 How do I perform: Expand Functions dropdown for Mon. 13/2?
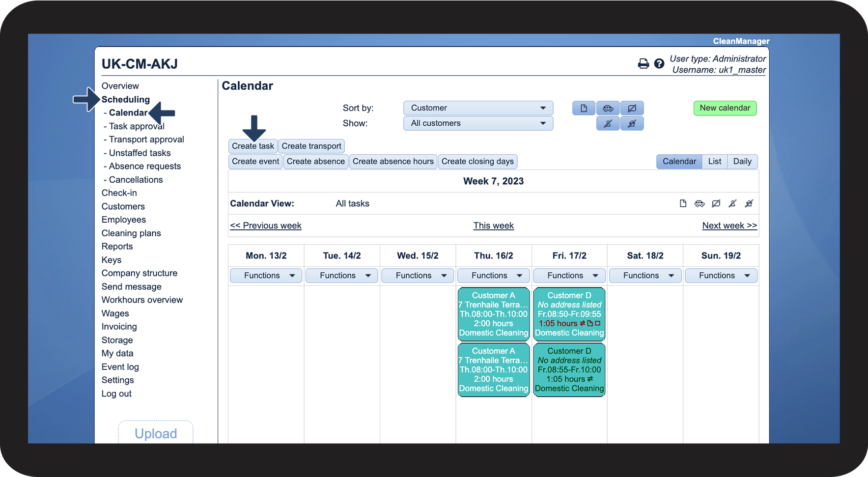tap(266, 276)
